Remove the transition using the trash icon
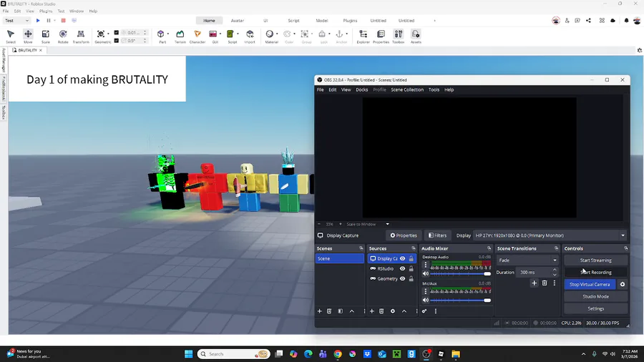644x362 pixels. (x=545, y=283)
